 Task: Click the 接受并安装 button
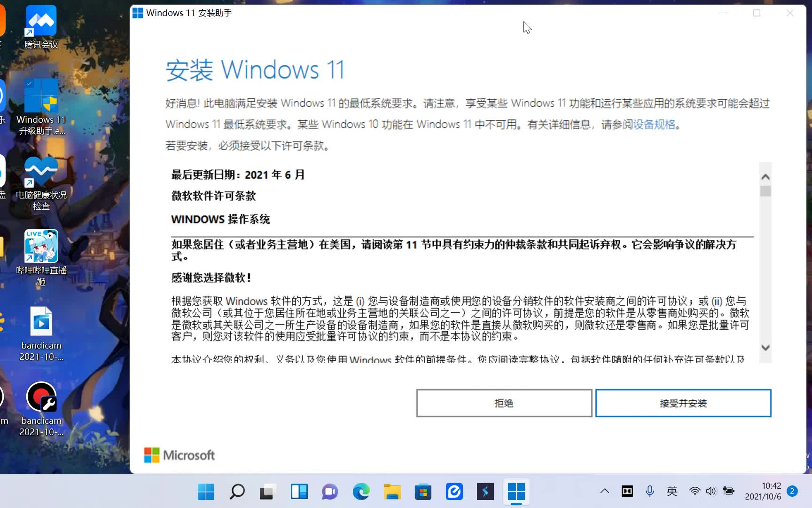pos(683,403)
